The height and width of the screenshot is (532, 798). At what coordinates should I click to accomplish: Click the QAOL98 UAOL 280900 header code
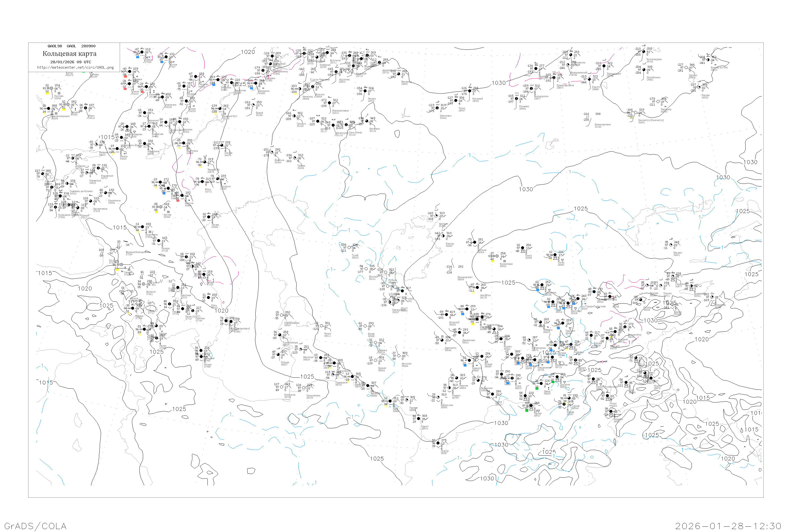(71, 46)
